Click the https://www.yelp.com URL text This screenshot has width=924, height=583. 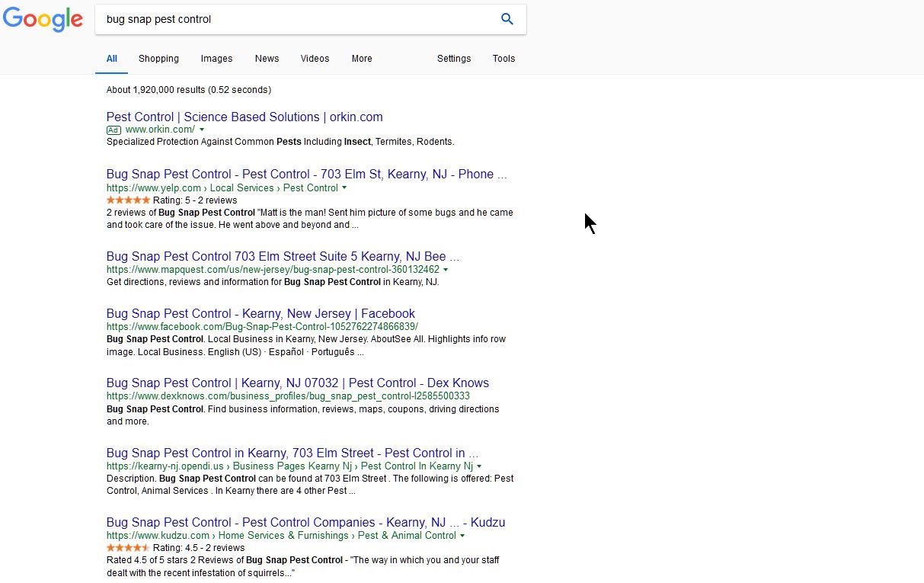[x=154, y=187]
